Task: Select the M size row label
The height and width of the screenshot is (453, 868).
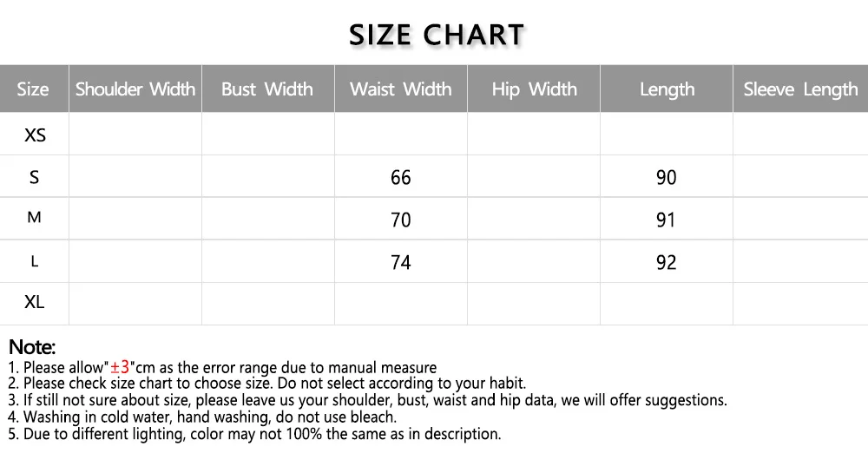Action: 35,218
